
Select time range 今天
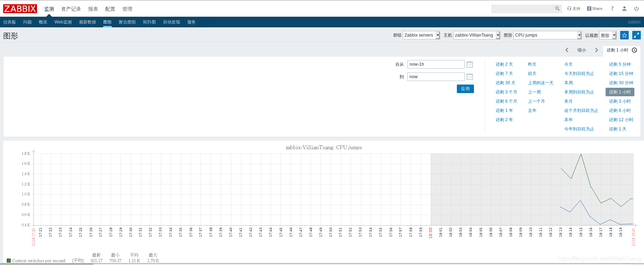click(569, 64)
